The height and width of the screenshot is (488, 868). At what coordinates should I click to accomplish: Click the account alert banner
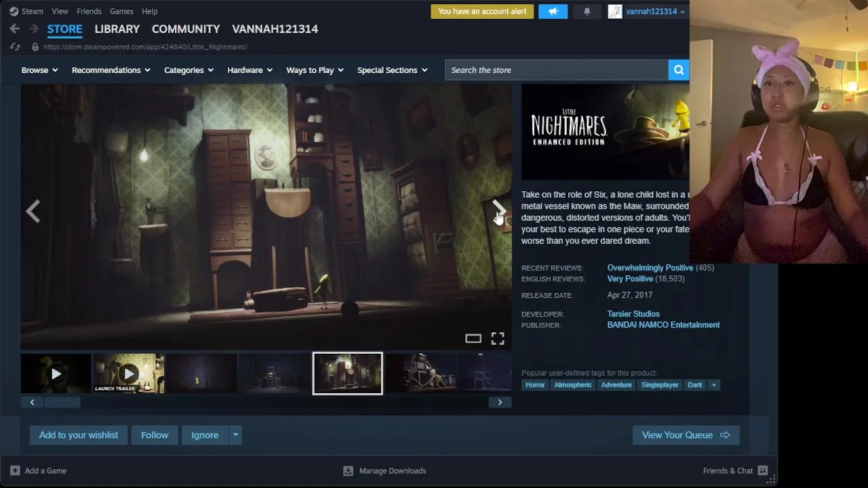click(x=482, y=11)
